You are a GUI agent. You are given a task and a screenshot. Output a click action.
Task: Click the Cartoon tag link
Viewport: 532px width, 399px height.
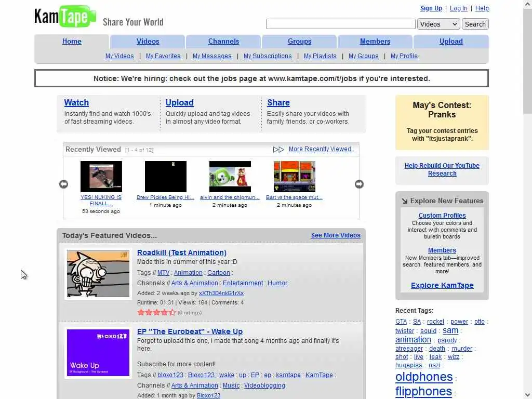coord(219,272)
